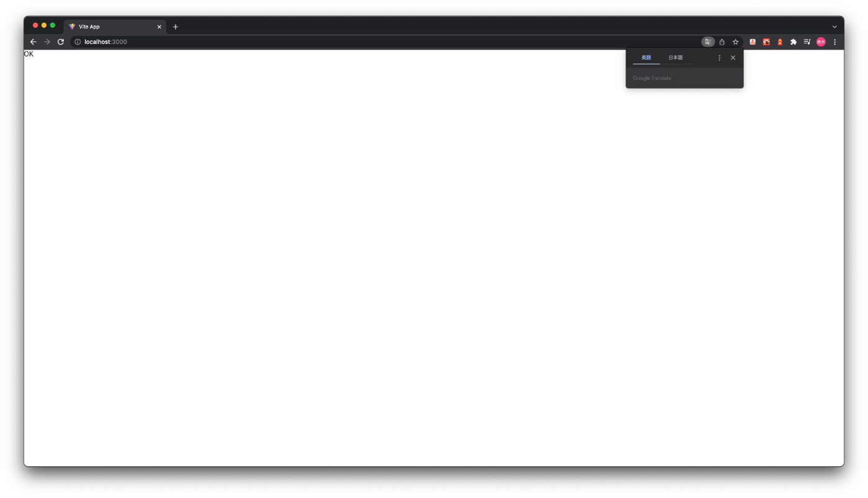Reload the localhost page
The width and height of the screenshot is (868, 498).
coord(61,42)
